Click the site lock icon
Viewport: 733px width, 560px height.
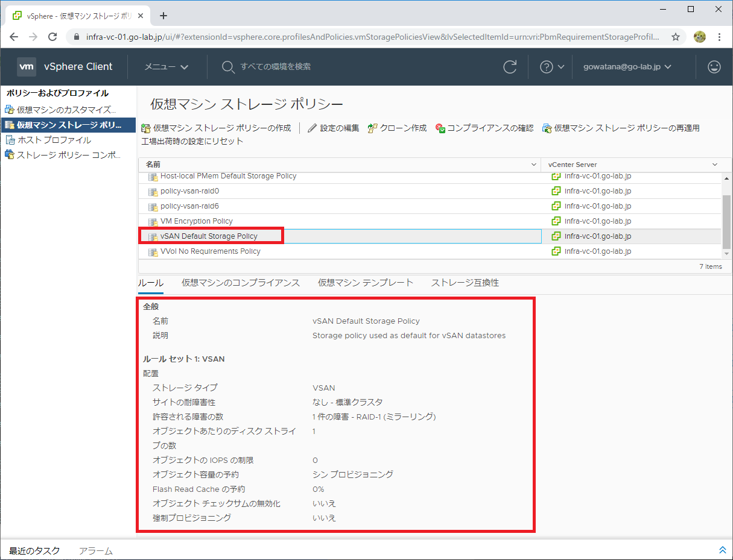pyautogui.click(x=76, y=37)
